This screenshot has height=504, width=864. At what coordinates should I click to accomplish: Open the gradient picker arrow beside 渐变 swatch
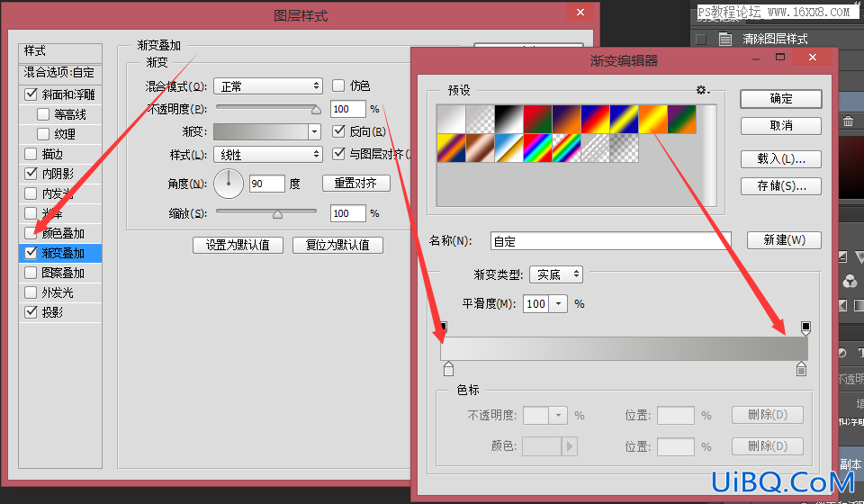(x=315, y=131)
